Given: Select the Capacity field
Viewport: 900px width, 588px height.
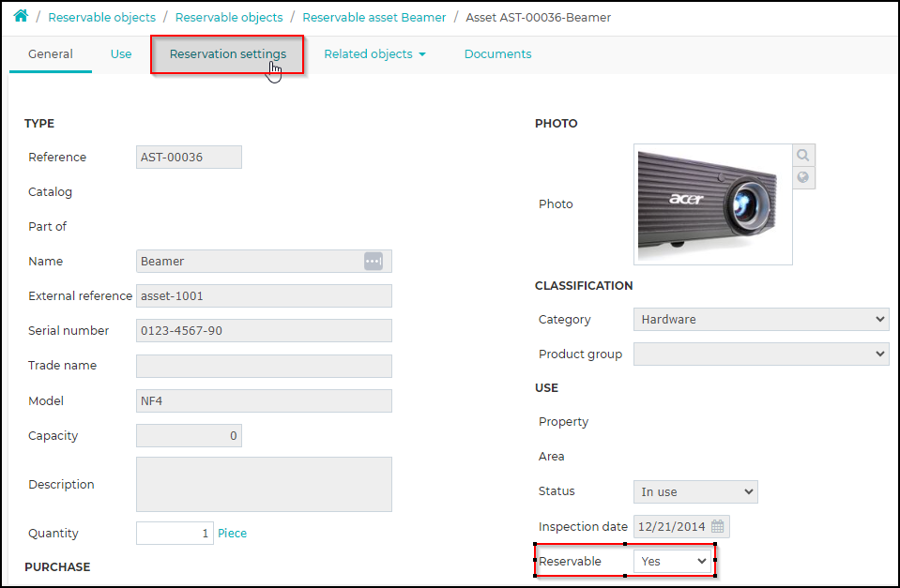Looking at the screenshot, I should (x=189, y=435).
